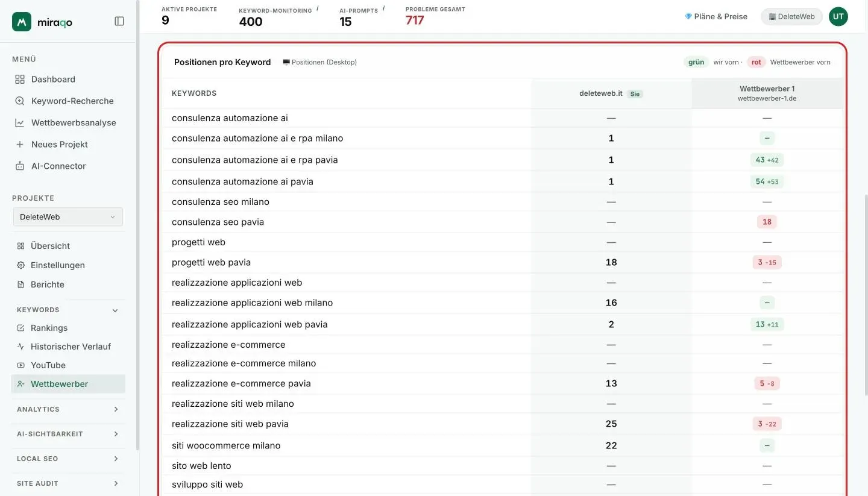The width and height of the screenshot is (868, 496).
Task: Click keyword 'sviluppo siti web'
Action: pyautogui.click(x=207, y=485)
